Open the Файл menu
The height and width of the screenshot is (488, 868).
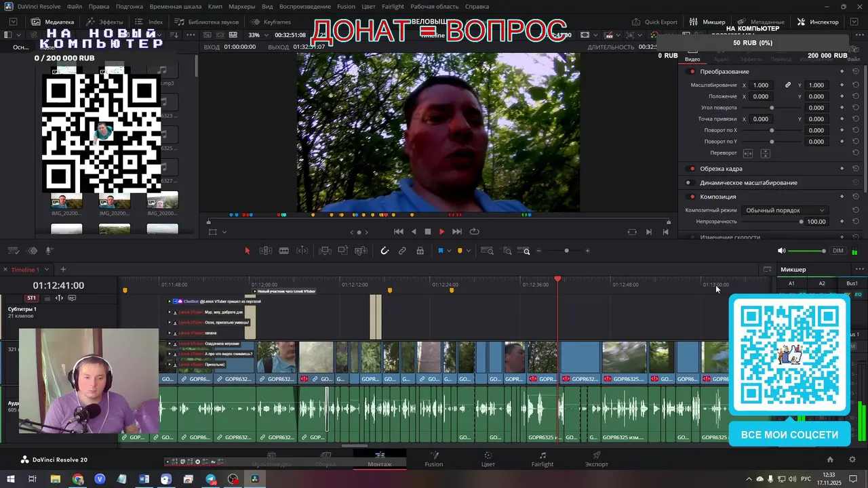75,6
